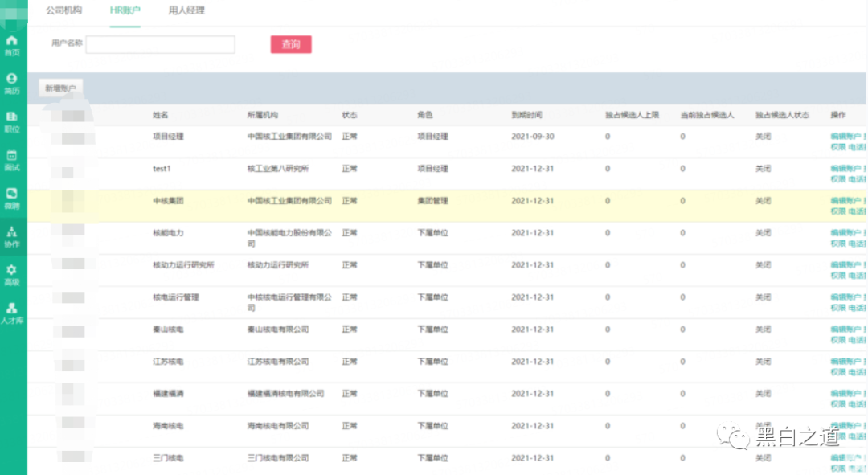The width and height of the screenshot is (868, 475).
Task: Toggle 关闭 status on 秦山核电 row
Action: click(763, 329)
